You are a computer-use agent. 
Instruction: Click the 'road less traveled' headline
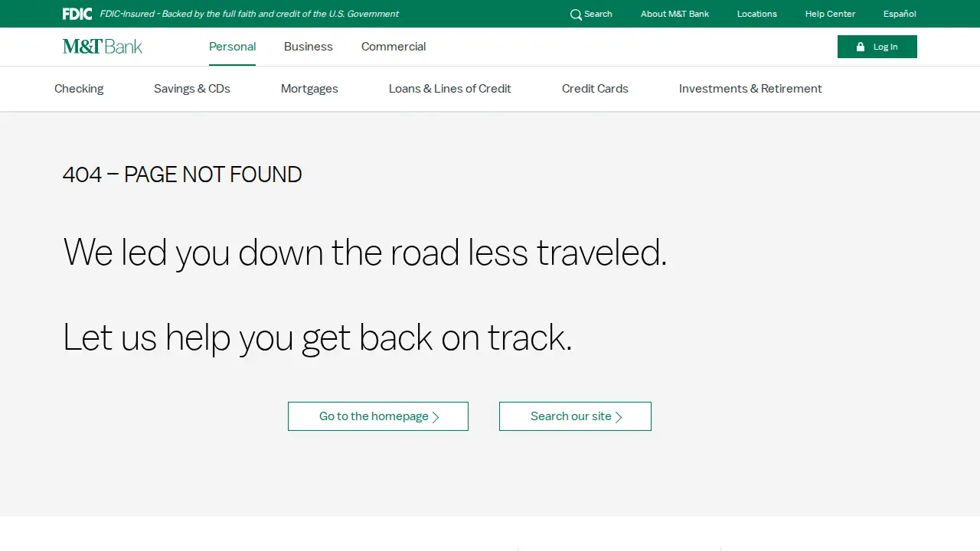(x=365, y=253)
